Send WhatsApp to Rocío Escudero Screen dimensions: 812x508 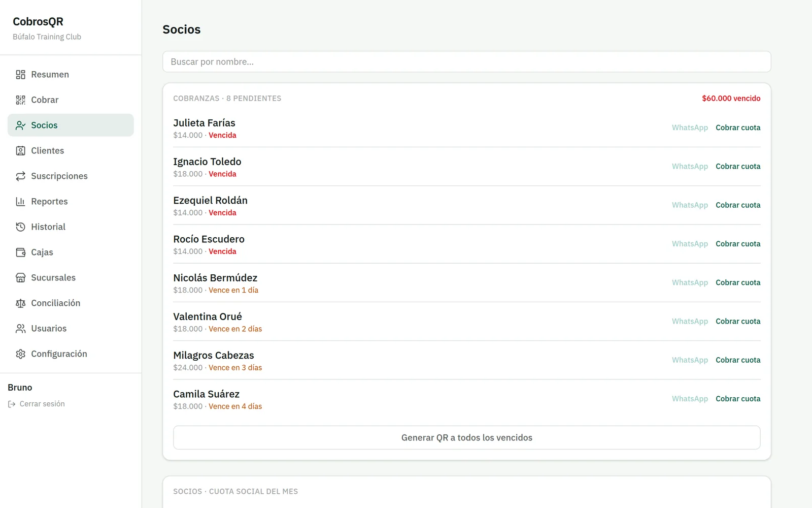[690, 244]
